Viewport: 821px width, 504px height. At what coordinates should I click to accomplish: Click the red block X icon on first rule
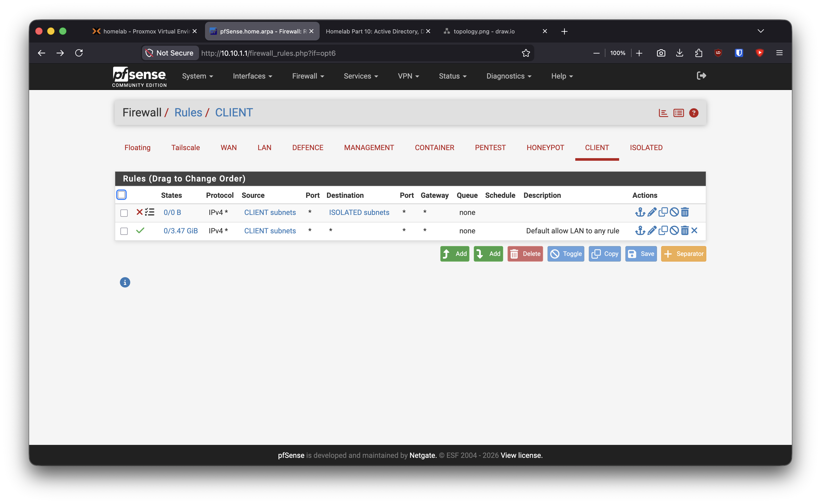pos(139,212)
